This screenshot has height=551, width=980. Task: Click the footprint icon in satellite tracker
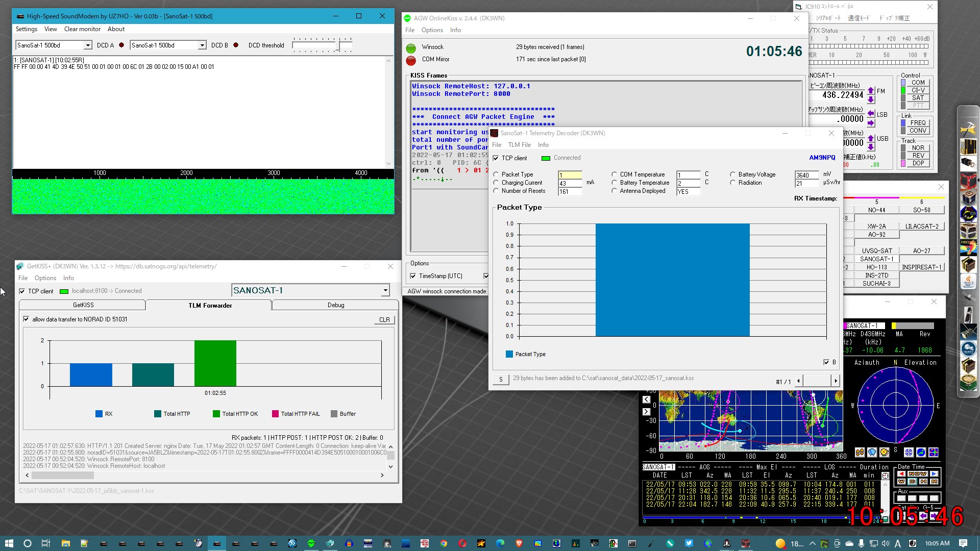[860, 452]
